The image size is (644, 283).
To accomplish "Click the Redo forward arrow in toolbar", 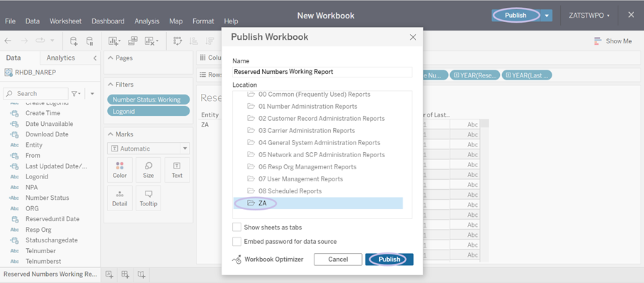I will pos(24,41).
